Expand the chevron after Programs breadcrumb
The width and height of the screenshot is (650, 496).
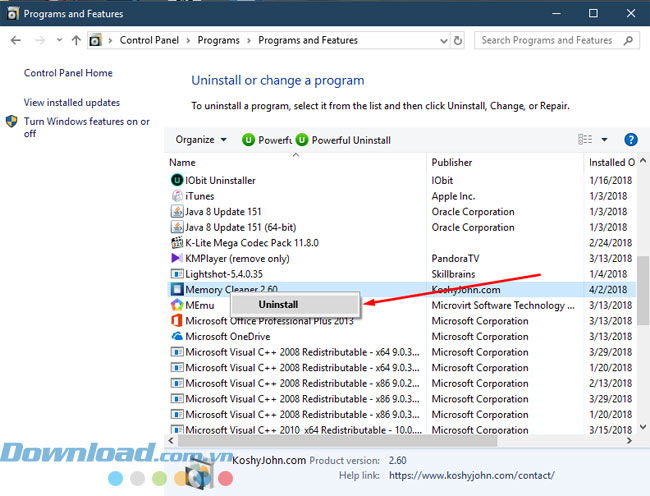[249, 41]
